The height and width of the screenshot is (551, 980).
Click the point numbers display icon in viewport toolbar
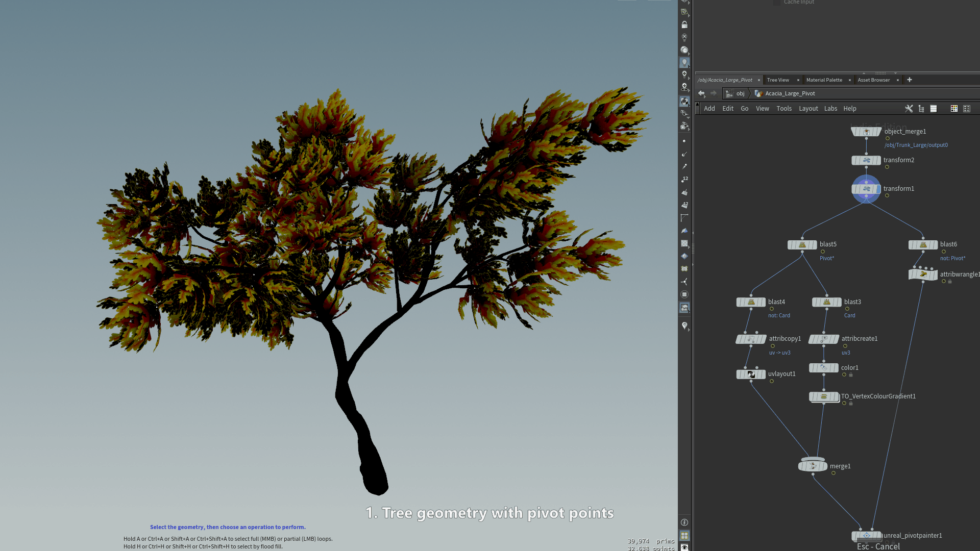[x=684, y=179]
